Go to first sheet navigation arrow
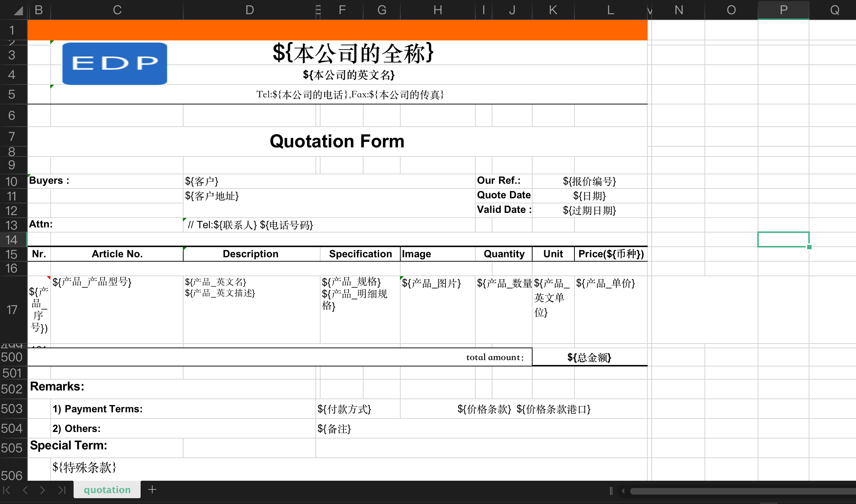Image resolution: width=856 pixels, height=504 pixels. (x=7, y=490)
